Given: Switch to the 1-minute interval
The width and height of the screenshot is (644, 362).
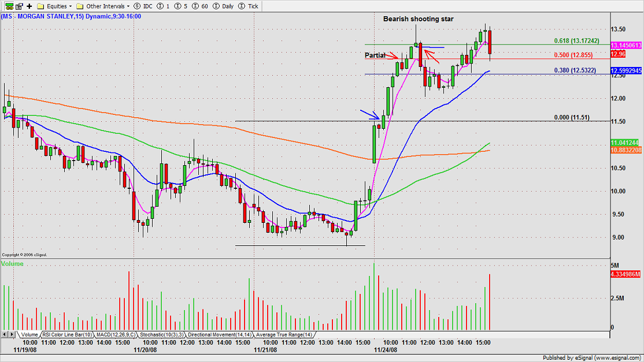Looking at the screenshot, I should coord(164,6).
